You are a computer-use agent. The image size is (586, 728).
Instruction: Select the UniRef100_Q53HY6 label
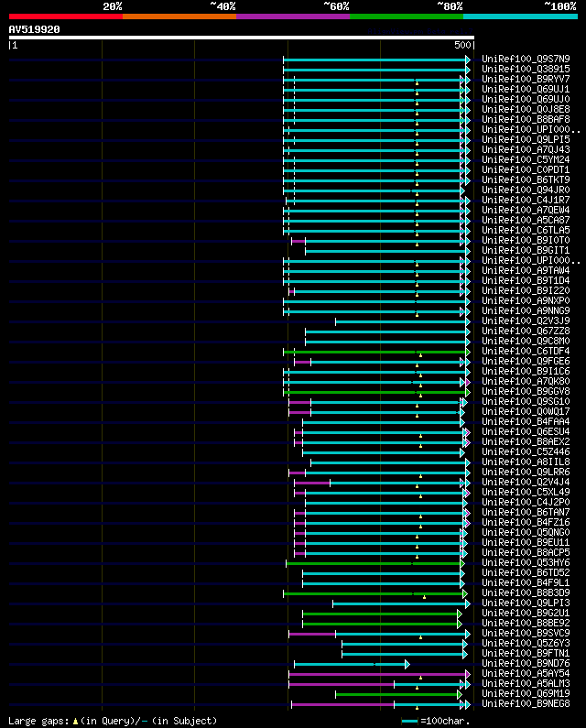[x=526, y=563]
